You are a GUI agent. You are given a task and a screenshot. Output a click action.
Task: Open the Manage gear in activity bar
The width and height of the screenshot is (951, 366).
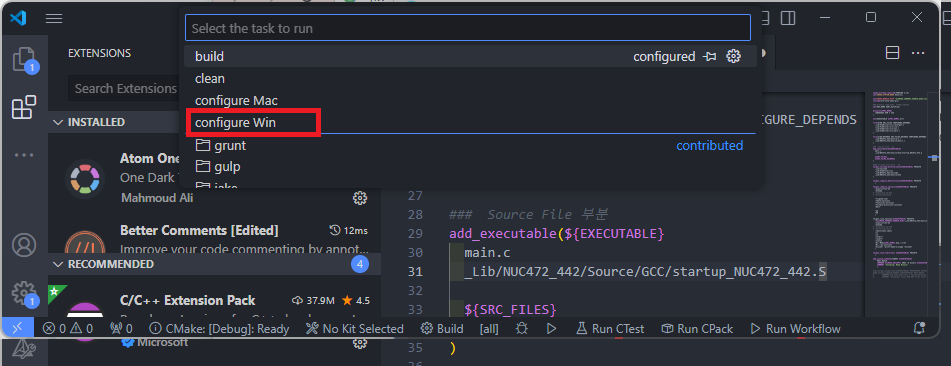[24, 293]
